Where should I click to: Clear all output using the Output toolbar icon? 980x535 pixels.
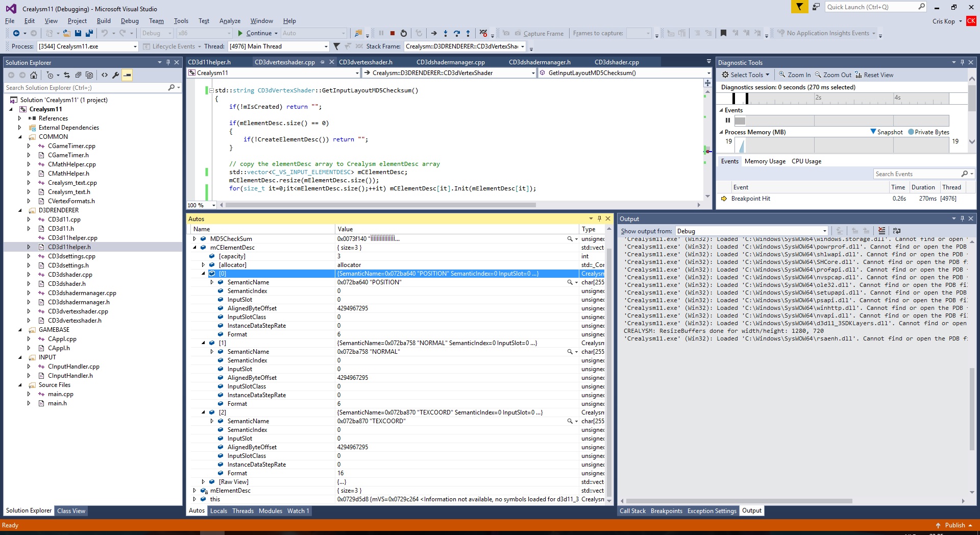(881, 231)
